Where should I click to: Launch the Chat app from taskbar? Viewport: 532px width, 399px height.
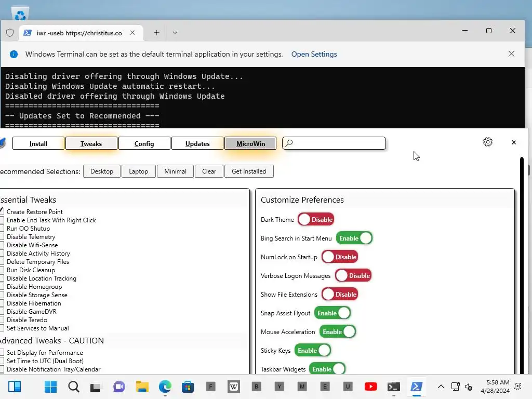pyautogui.click(x=119, y=387)
